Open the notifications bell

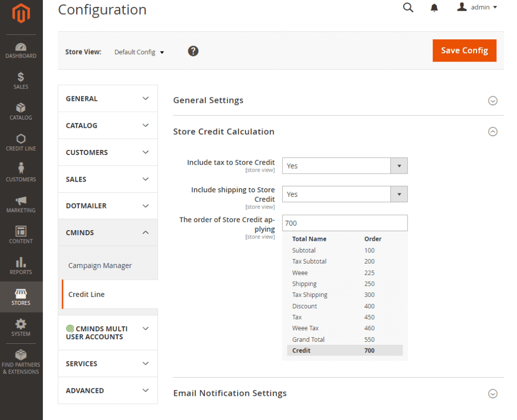(x=434, y=8)
